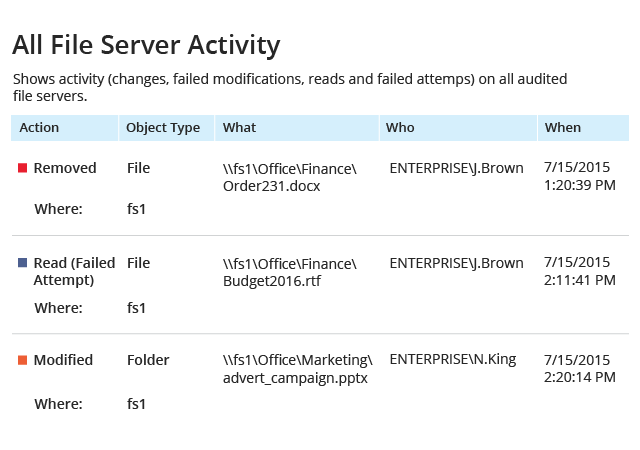Click the red Removed action indicator square
Image resolution: width=640 pixels, height=450 pixels.
coord(23,168)
